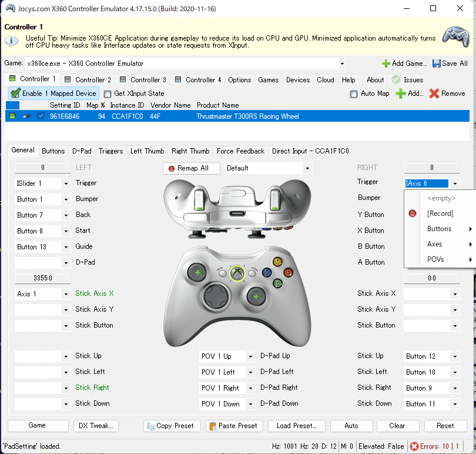Click the gamepad image in header
Viewport: 476px width, 454px height.
coord(455,37)
